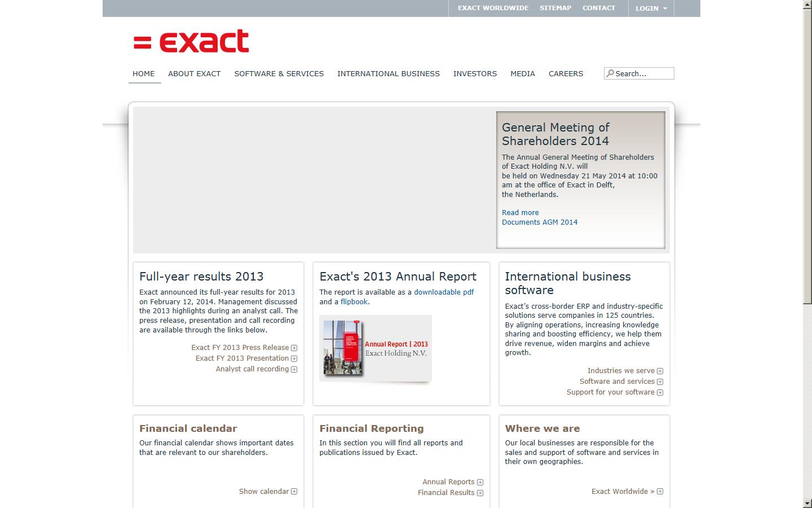Go to the CAREERS page

566,73
